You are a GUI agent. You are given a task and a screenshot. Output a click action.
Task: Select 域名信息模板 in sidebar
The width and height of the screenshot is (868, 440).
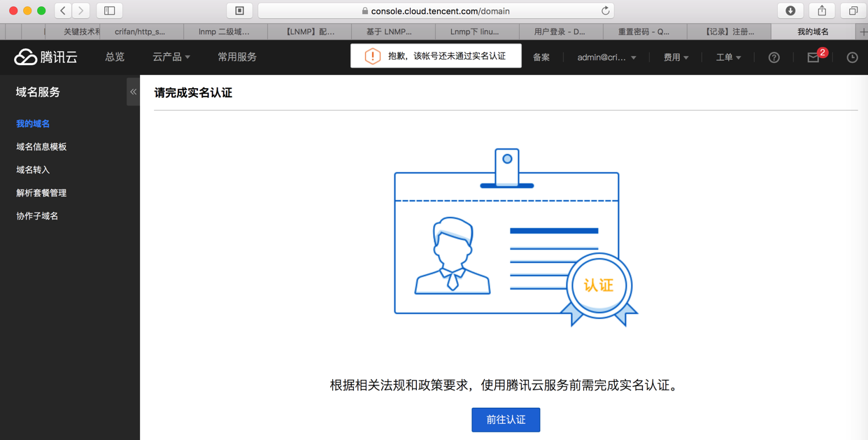[41, 147]
